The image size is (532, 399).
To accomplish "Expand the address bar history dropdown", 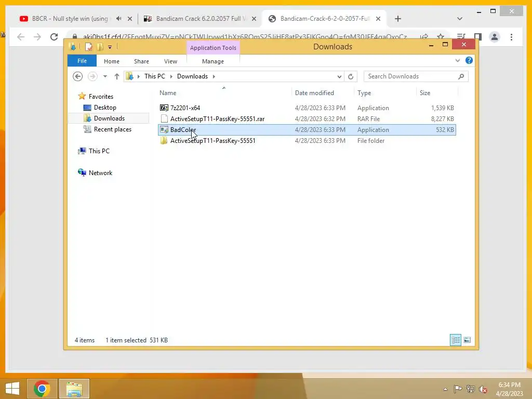I will click(339, 77).
